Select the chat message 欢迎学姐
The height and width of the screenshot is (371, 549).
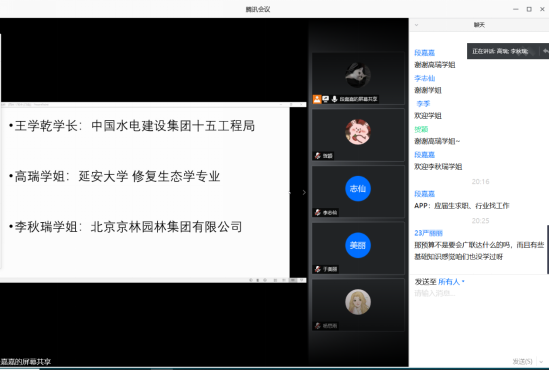pos(428,116)
